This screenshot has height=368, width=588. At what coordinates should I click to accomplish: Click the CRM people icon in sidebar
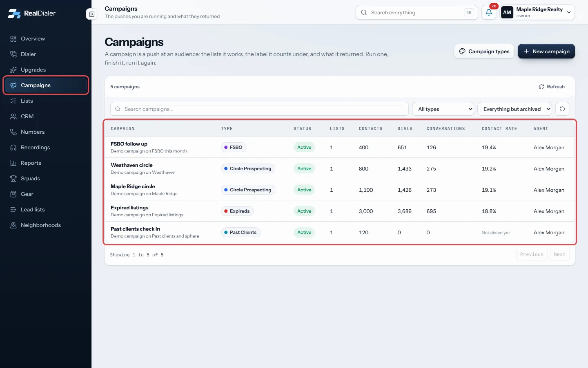coord(13,117)
